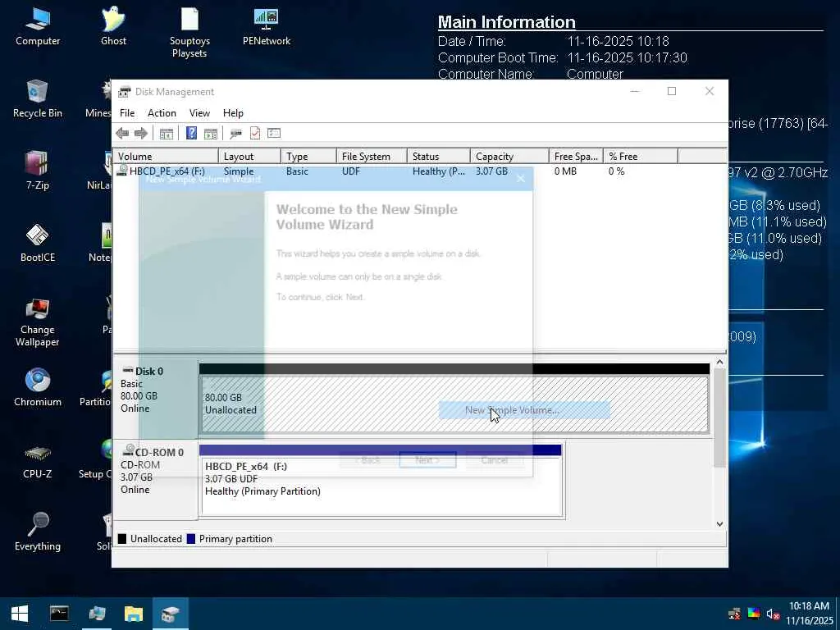Open the PENetwork desktop icon
The width and height of the screenshot is (840, 630).
click(x=267, y=27)
